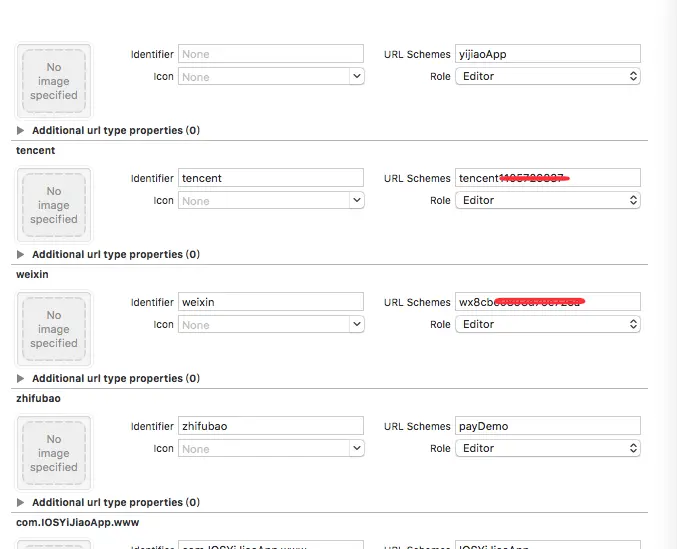This screenshot has width=677, height=549.
Task: Select the tencent section header
Action: pyautogui.click(x=35, y=151)
